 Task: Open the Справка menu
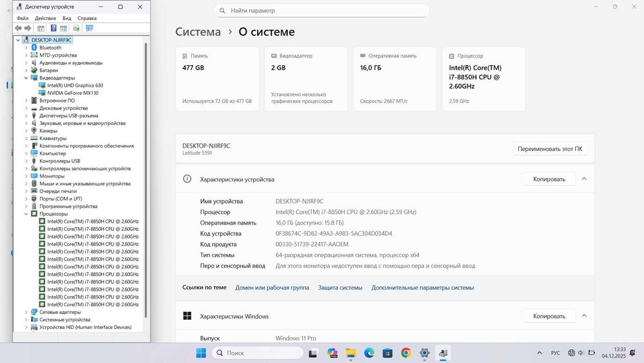click(x=87, y=18)
